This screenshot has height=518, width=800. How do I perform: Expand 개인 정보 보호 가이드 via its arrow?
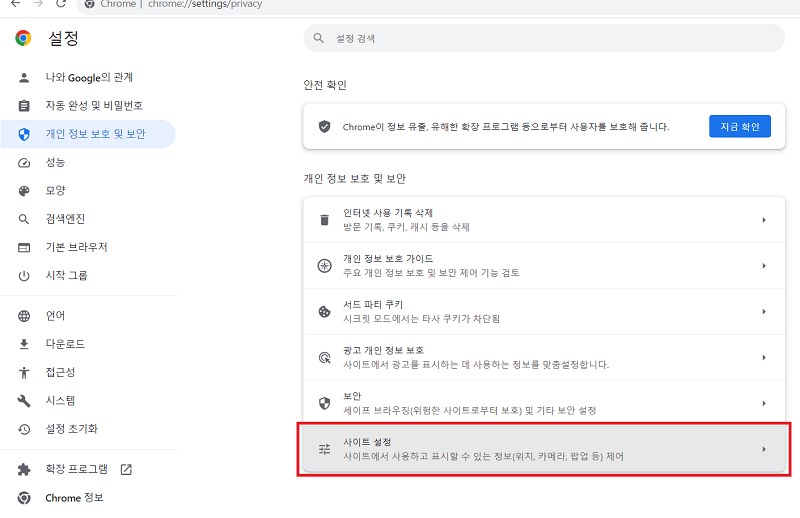764,266
